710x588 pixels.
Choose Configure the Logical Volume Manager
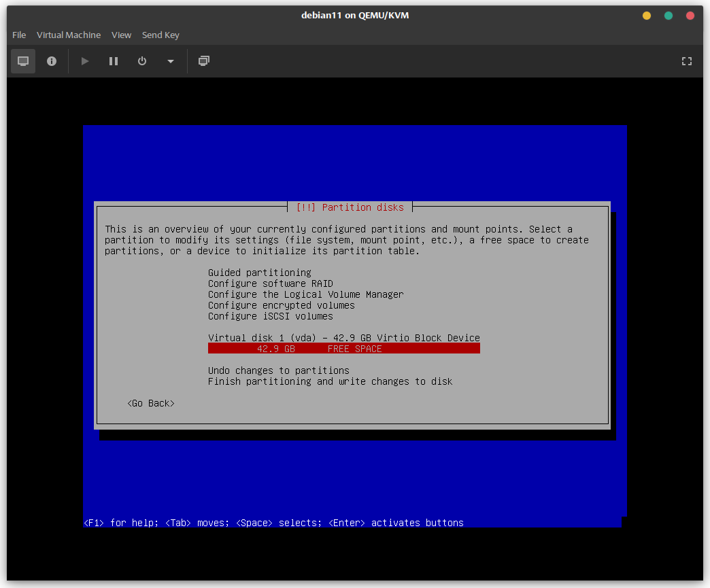tap(305, 294)
